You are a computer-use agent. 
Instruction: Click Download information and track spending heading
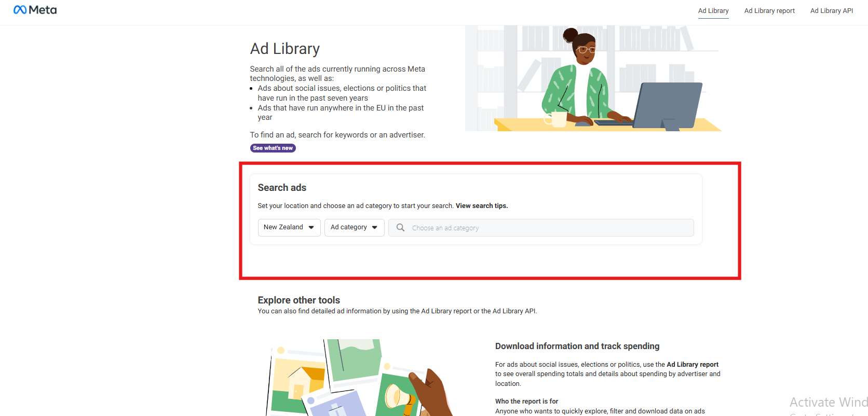pyautogui.click(x=577, y=346)
